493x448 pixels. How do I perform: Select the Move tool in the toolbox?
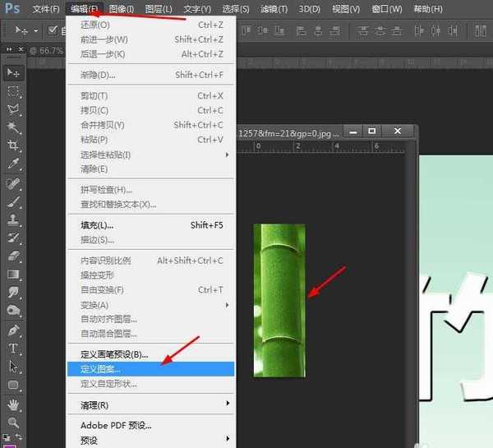14,73
